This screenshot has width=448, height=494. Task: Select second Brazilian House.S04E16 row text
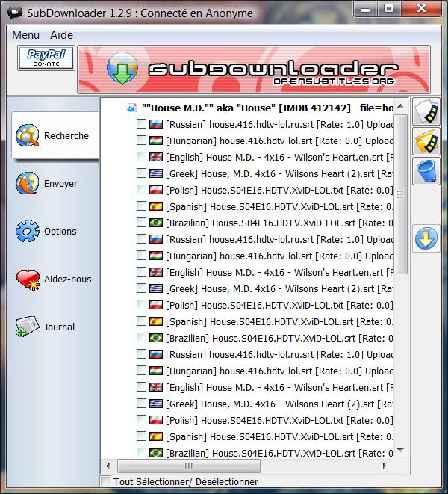[279, 338]
